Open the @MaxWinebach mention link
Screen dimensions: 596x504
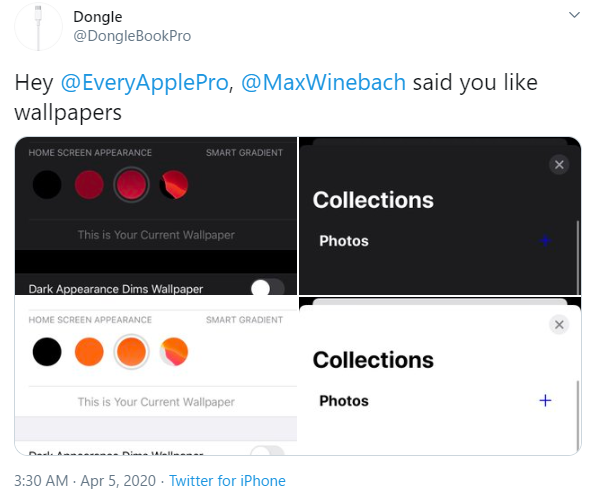[x=323, y=82]
